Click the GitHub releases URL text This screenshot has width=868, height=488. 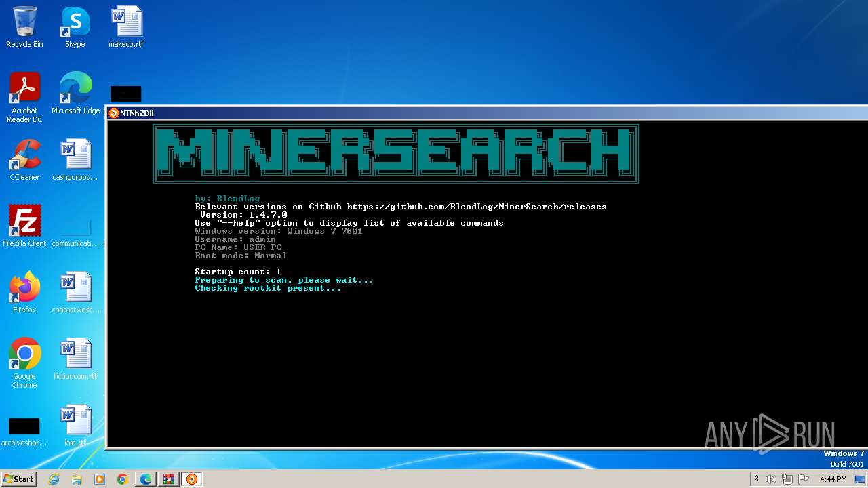[x=477, y=207]
